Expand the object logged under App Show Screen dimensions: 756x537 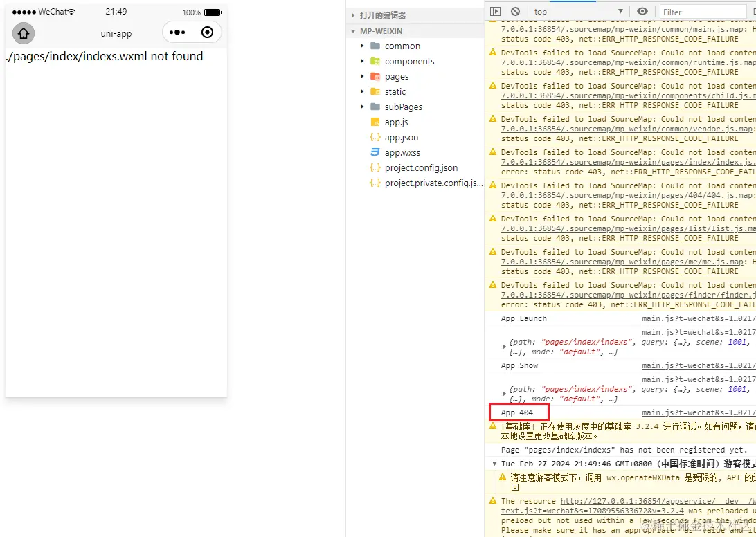504,394
